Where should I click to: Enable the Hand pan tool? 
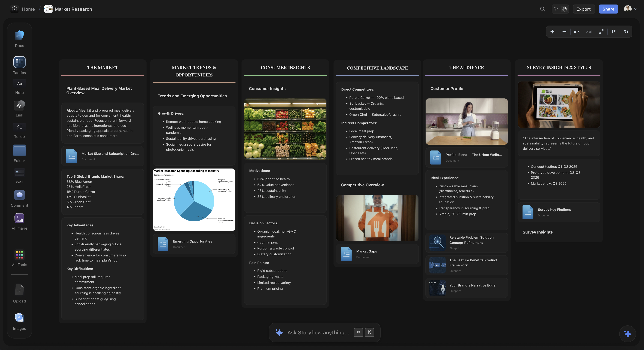(564, 9)
